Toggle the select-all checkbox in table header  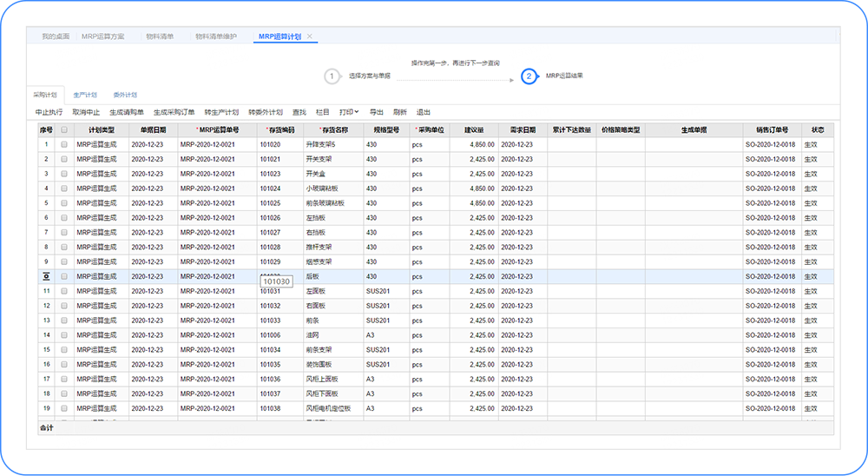(x=63, y=130)
